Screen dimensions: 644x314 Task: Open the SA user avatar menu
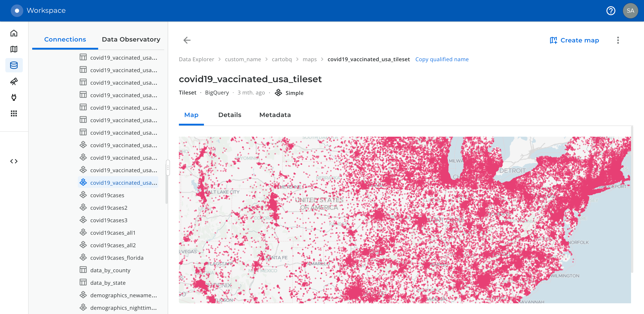(630, 11)
